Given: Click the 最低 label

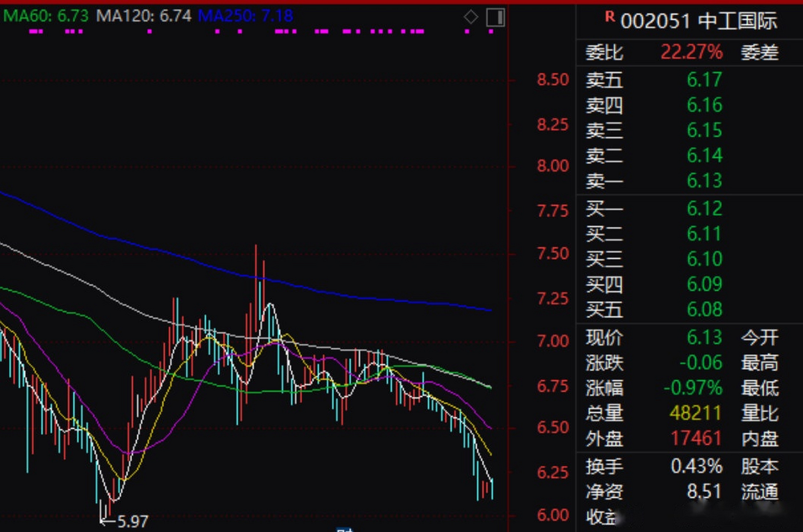Looking at the screenshot, I should [760, 388].
